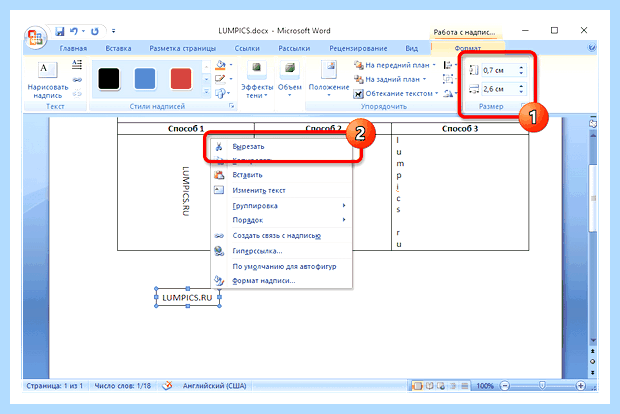
Task: Click Английский (США) language indicator
Action: coord(214,386)
